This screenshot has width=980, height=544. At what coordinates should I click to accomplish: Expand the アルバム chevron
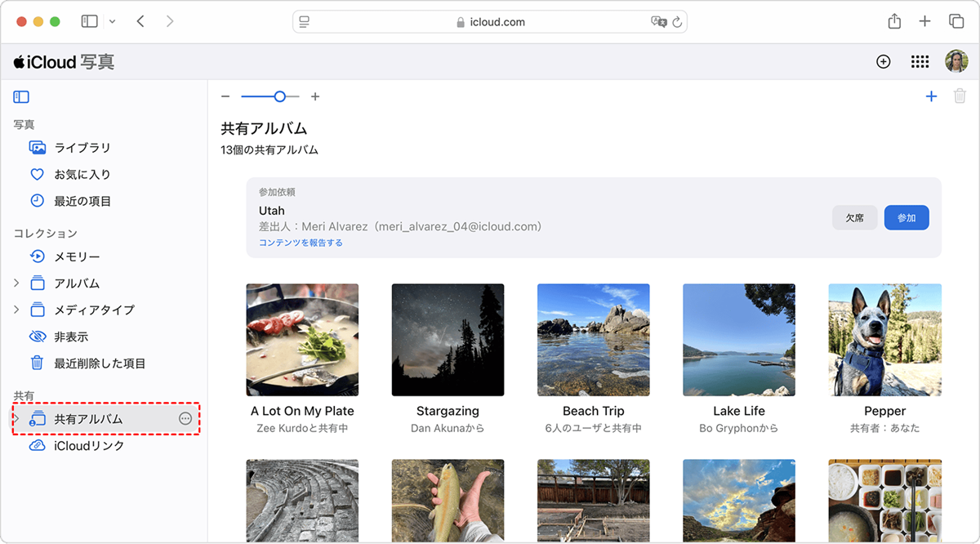pos(16,283)
